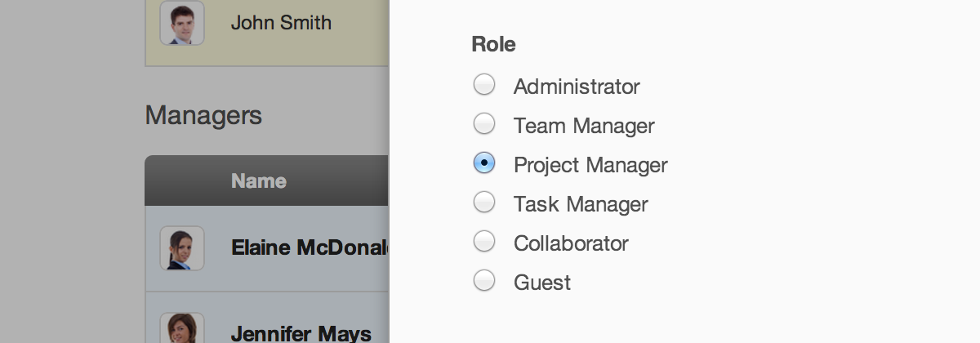The height and width of the screenshot is (343, 980).
Task: Click the 'Guest' label text
Action: 542,283
